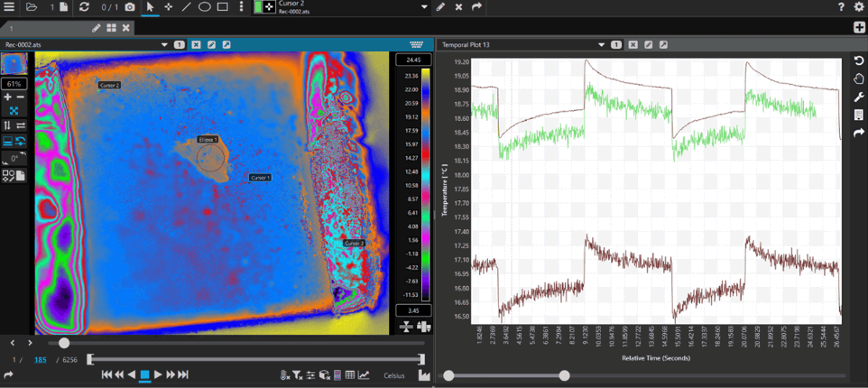
Task: Select the ellipse ROI drawing tool
Action: (205, 7)
